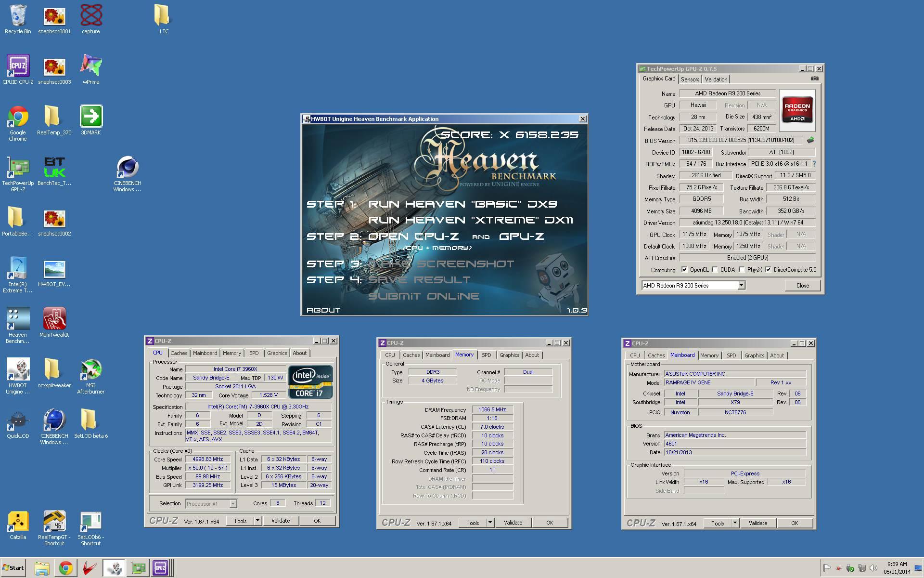Toggle PhysX checkbox in GPU-Z
The image size is (924, 578).
coord(742,270)
